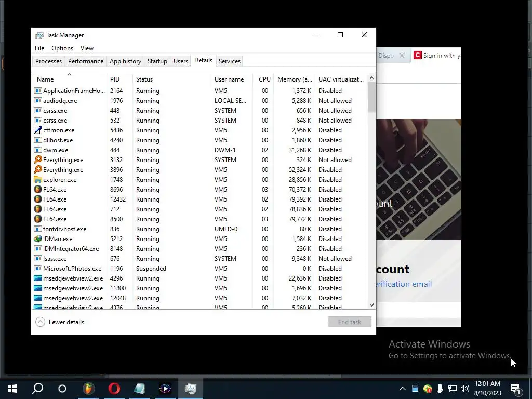Click the scrollbar up arrow
This screenshot has width=532, height=399.
pyautogui.click(x=371, y=78)
